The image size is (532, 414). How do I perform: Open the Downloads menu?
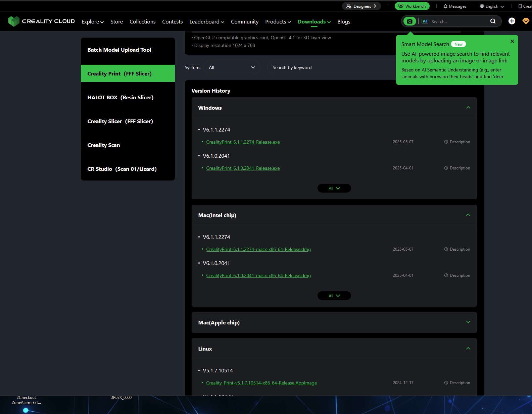[314, 22]
